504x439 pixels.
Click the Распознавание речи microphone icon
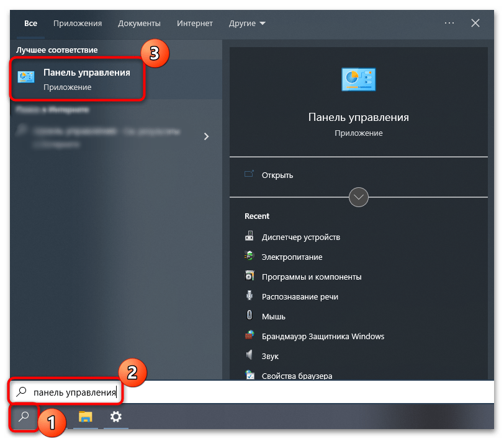(x=250, y=296)
